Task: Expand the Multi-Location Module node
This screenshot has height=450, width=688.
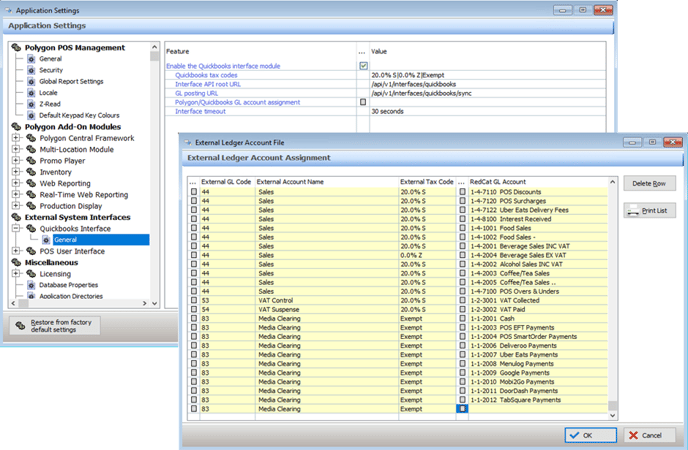Action: pos(16,149)
